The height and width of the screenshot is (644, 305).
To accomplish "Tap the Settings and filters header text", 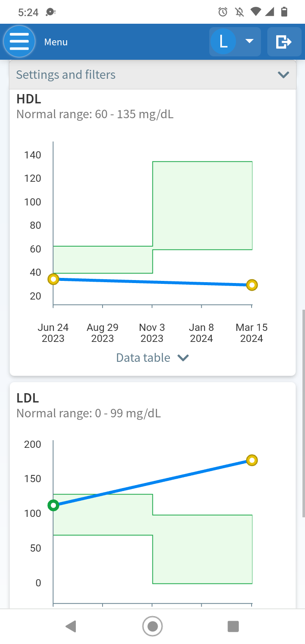I will [x=66, y=75].
